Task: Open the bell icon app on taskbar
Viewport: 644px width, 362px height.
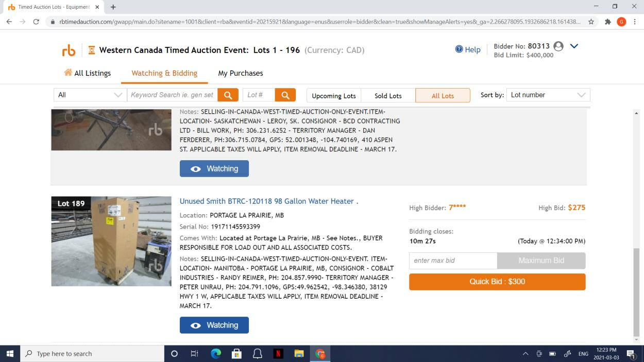Action: tap(257, 354)
